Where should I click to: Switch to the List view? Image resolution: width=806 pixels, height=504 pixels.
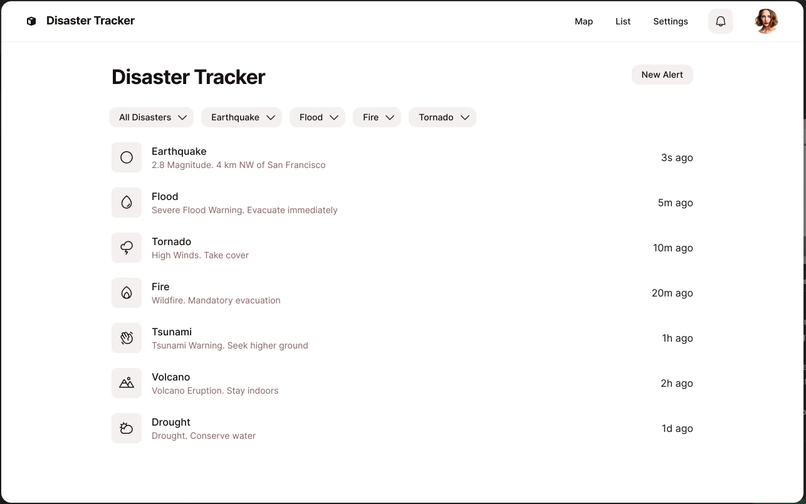click(622, 21)
